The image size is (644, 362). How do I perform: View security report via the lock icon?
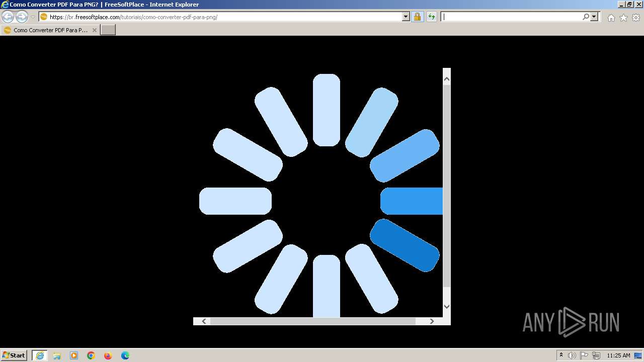[417, 17]
